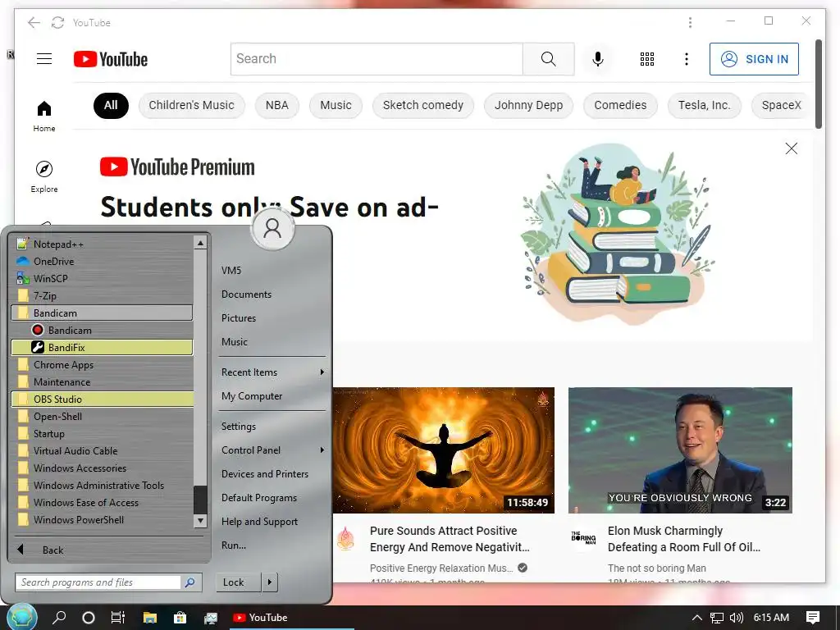Click the YouTube search input field
The width and height of the screenshot is (840, 630).
(377, 59)
